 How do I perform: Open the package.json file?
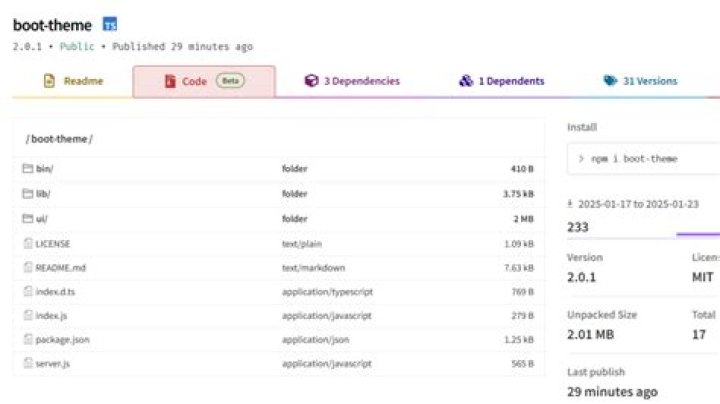tap(62, 339)
